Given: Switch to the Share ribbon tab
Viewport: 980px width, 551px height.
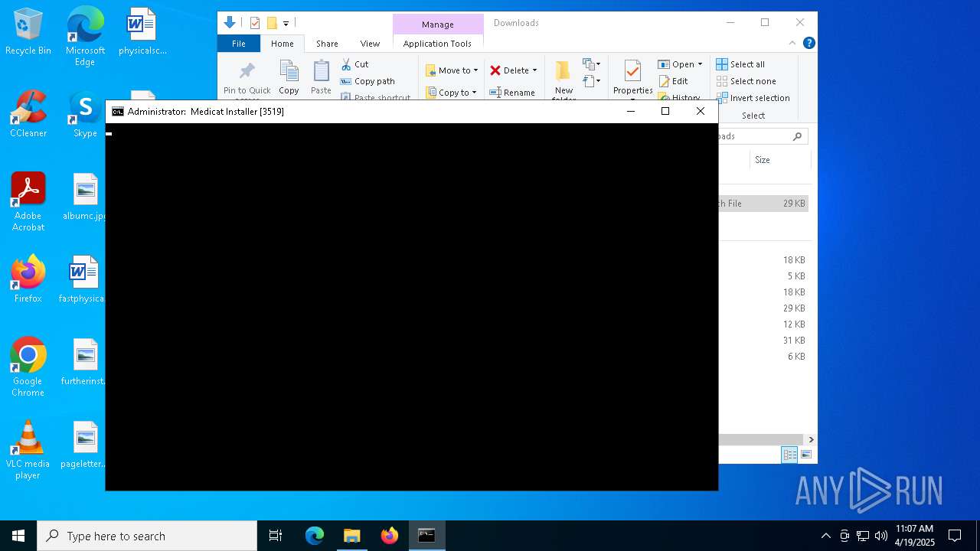Looking at the screenshot, I should 327,44.
